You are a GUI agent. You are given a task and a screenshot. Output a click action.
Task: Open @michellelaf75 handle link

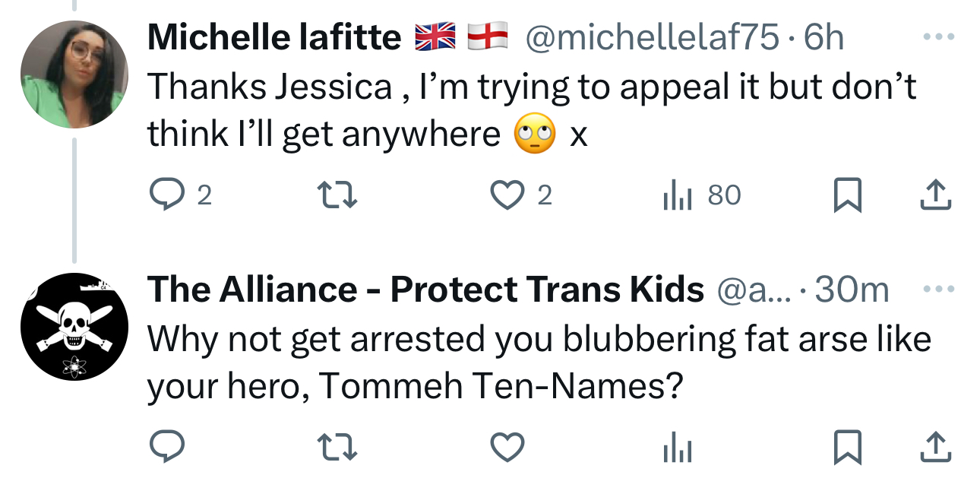coord(652,36)
